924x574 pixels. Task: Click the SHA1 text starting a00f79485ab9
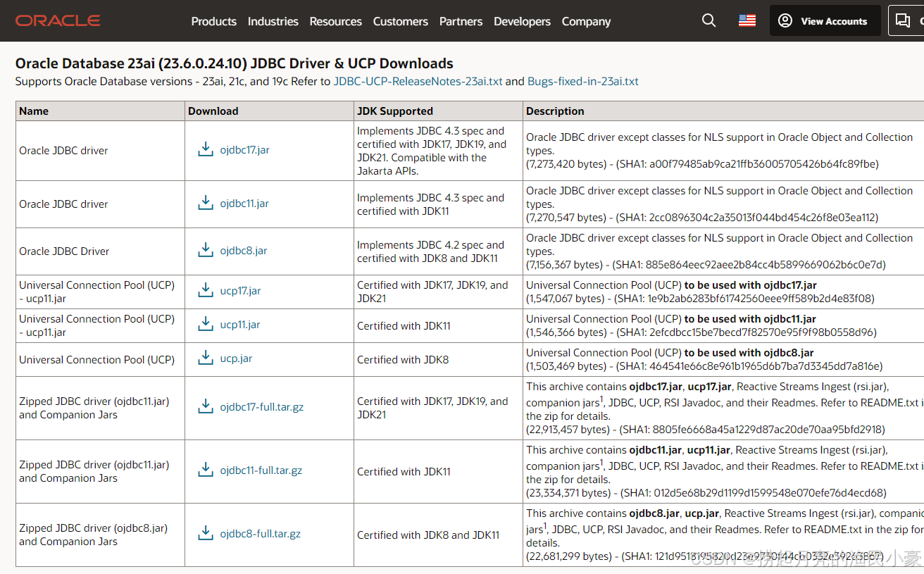748,164
